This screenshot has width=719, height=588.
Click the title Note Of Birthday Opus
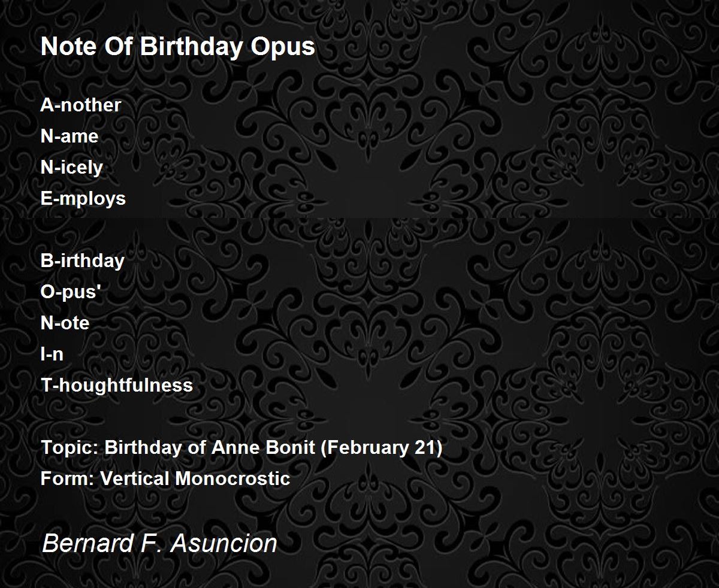(x=178, y=47)
